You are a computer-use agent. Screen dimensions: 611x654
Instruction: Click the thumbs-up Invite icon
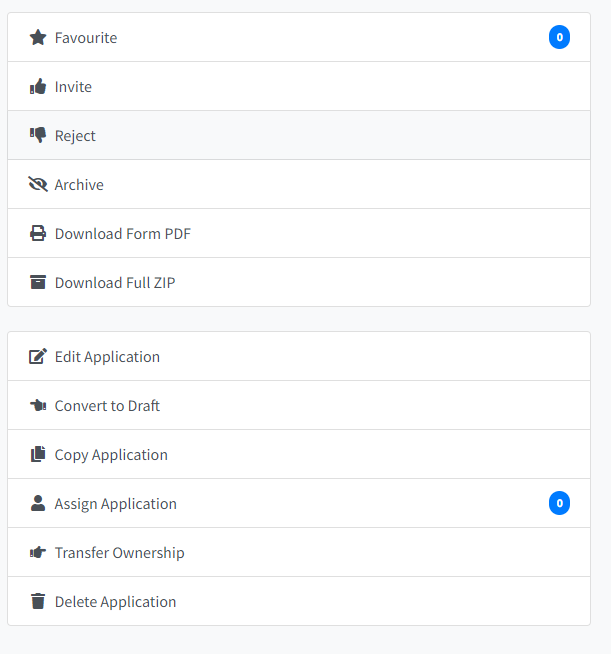tap(38, 86)
